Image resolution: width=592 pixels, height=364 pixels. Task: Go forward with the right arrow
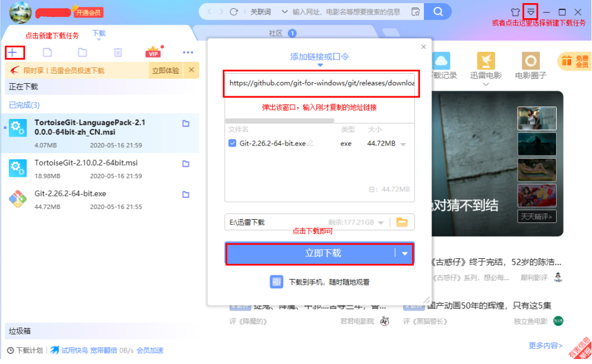[222, 12]
